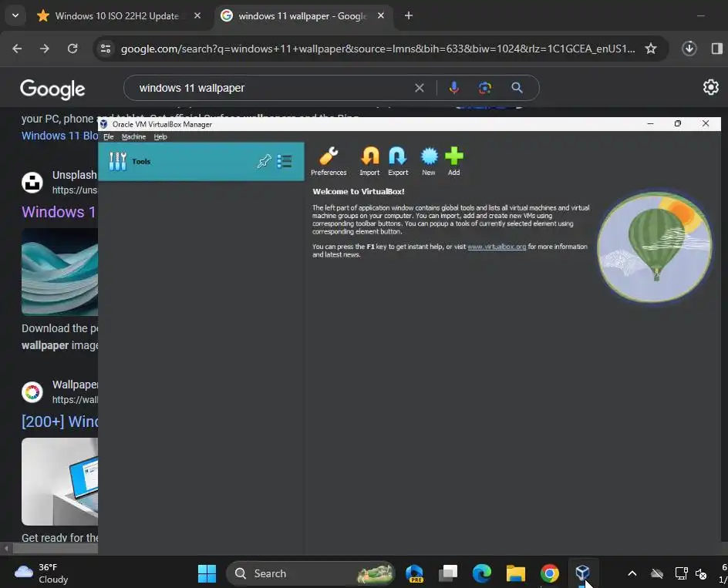The width and height of the screenshot is (728, 588).
Task: Open network display tray icon
Action: [x=681, y=573]
